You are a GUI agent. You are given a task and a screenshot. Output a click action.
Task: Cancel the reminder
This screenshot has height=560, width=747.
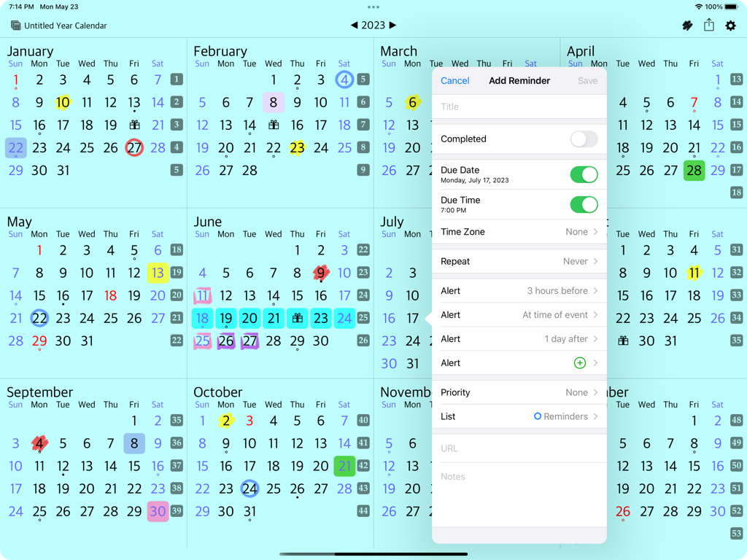(x=454, y=81)
